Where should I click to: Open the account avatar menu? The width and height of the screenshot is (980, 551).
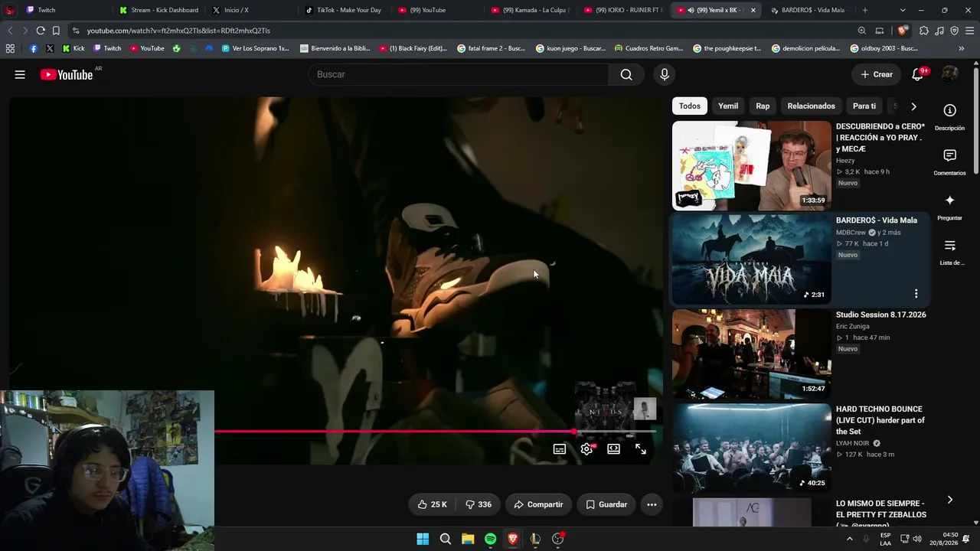tap(950, 74)
